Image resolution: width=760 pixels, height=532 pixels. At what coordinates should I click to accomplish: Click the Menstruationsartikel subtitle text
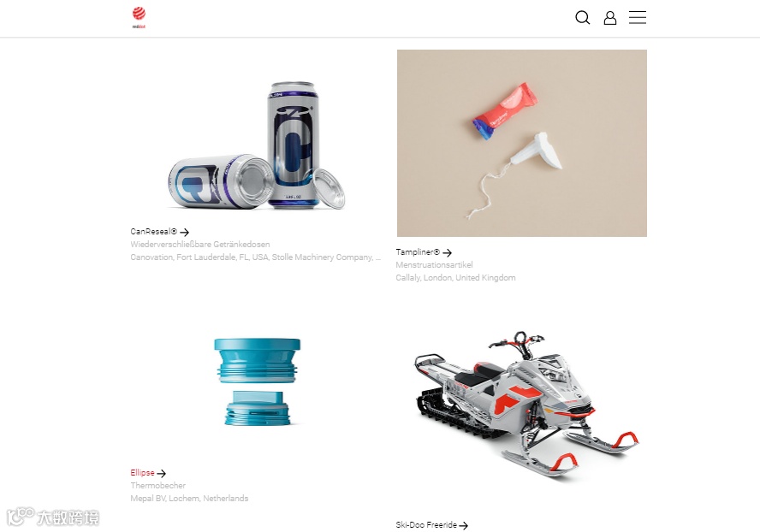(434, 264)
